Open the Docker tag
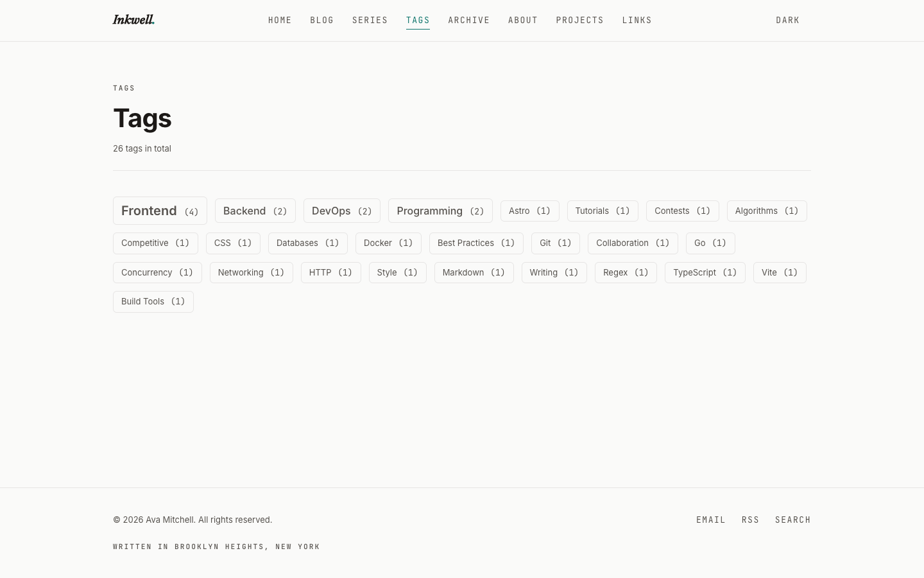Screen dimensions: 924x578 click(388, 243)
